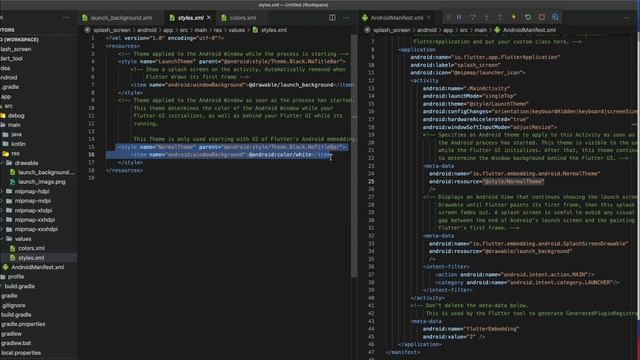The height and width of the screenshot is (360, 640).
Task: Click closing resources tag on line 18
Action: (x=124, y=170)
